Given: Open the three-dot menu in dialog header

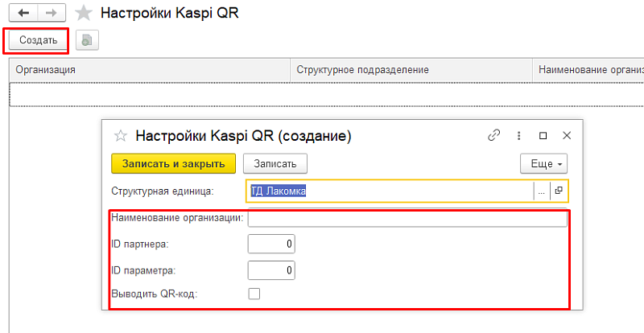Looking at the screenshot, I should (519, 136).
